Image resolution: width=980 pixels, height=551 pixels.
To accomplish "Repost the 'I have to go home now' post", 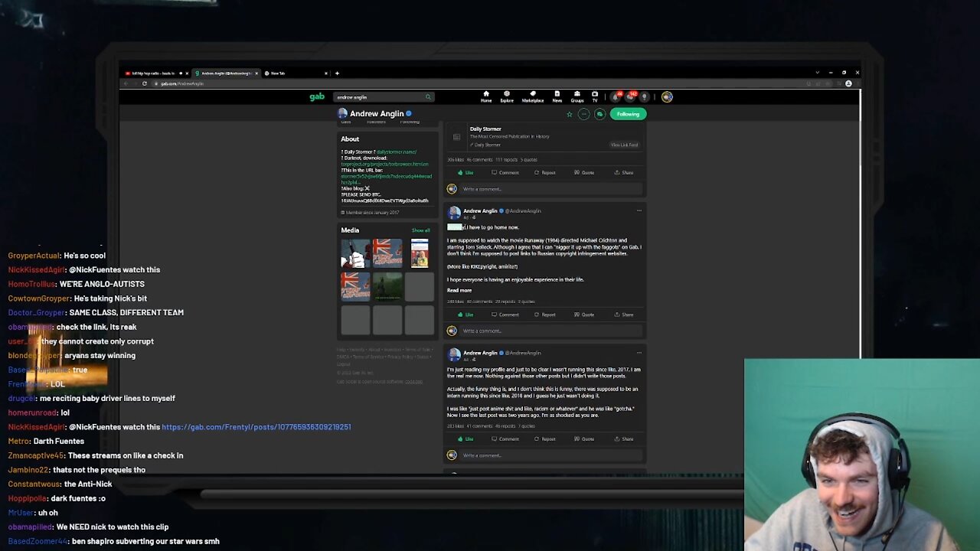I will [x=545, y=315].
